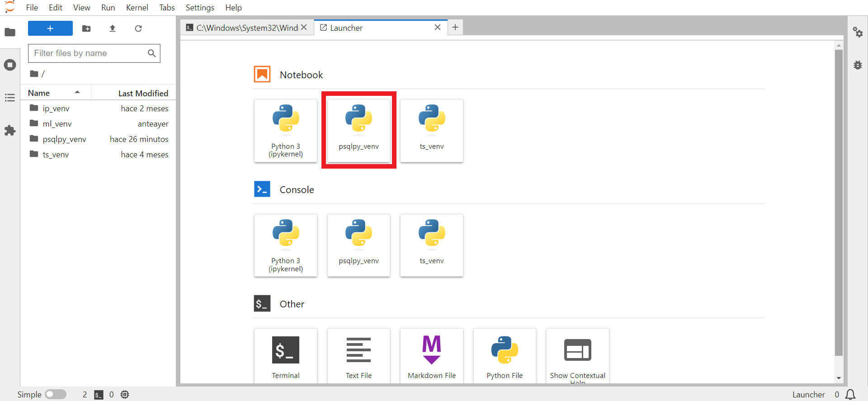Close the terminal tab
This screenshot has height=401, width=868.
tap(304, 28)
